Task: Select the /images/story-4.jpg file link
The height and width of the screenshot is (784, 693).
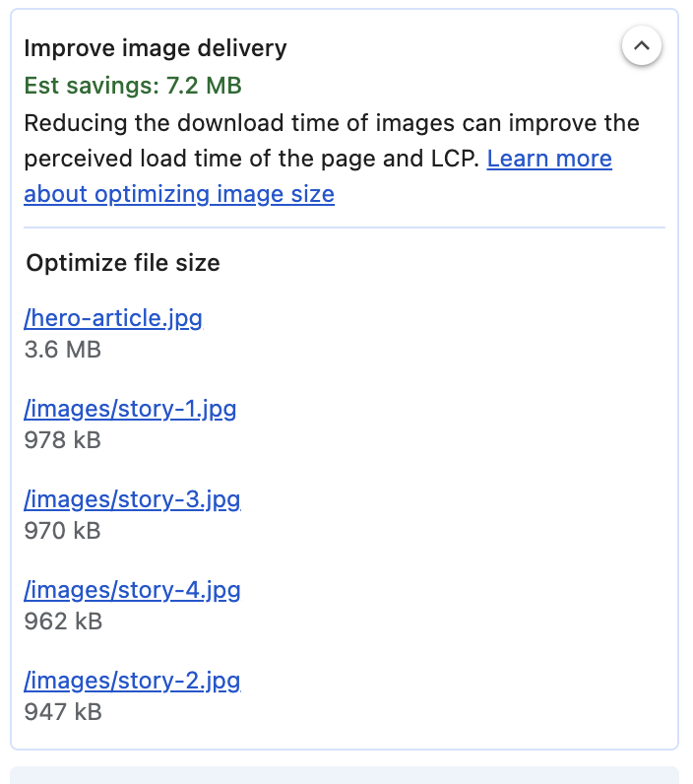Action: coord(132,590)
